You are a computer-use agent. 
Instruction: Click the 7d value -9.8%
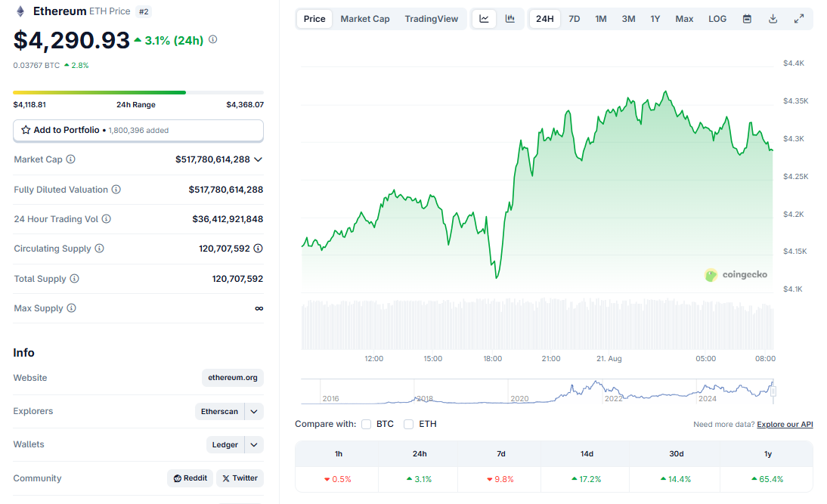500,479
